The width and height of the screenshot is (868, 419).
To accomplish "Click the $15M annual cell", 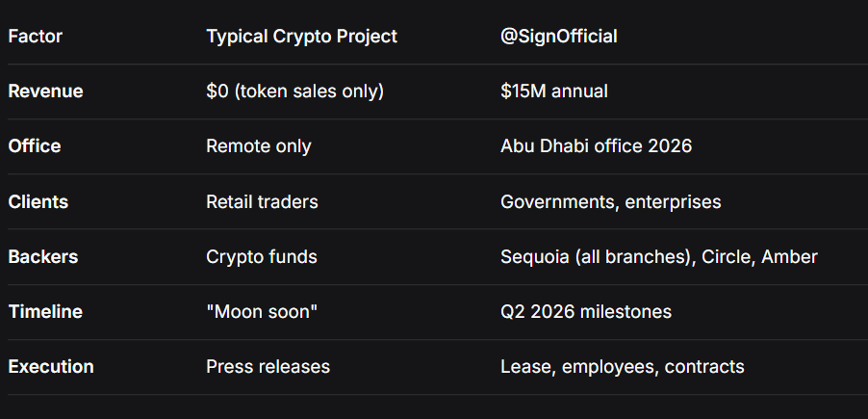I will pyautogui.click(x=554, y=92).
